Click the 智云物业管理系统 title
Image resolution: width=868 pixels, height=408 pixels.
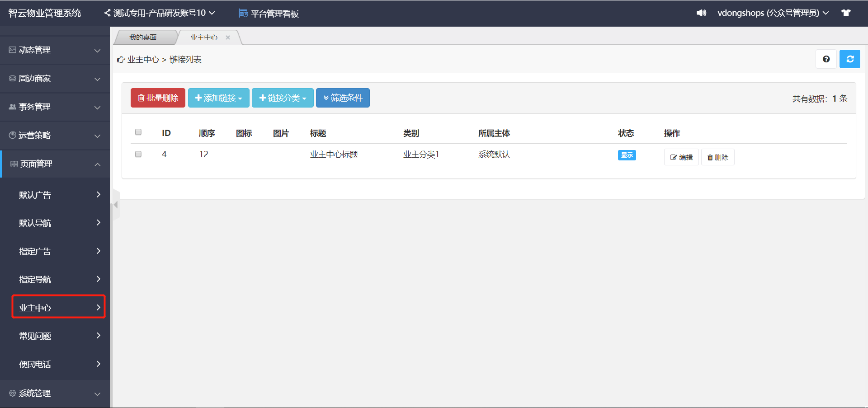(44, 13)
